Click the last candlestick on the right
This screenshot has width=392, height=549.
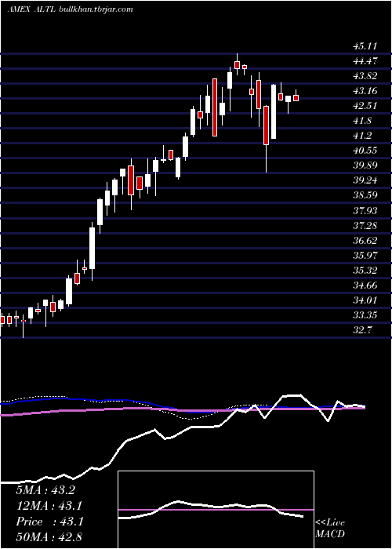pos(296,97)
